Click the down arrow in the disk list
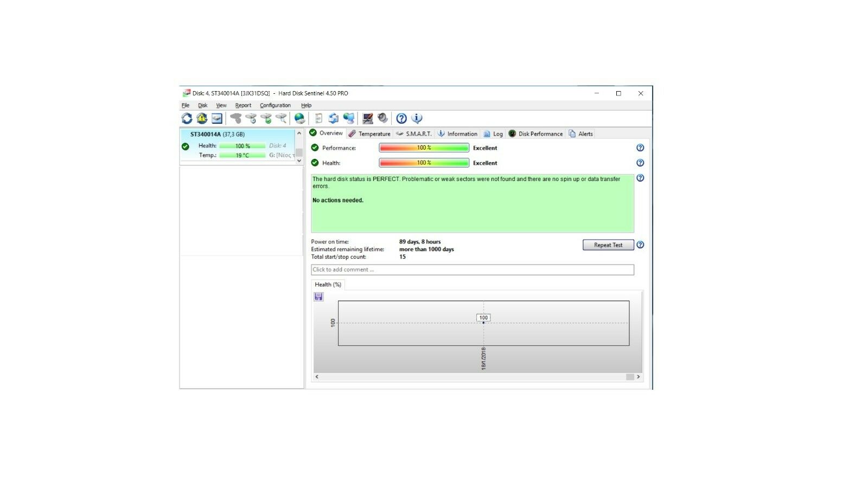The width and height of the screenshot is (868, 488). click(x=299, y=161)
